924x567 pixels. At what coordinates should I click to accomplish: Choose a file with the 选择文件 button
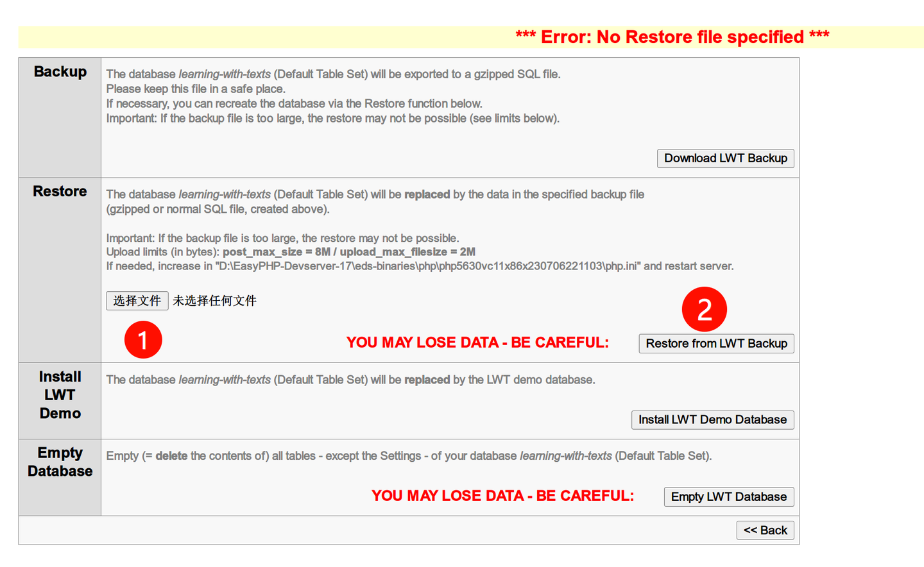137,301
